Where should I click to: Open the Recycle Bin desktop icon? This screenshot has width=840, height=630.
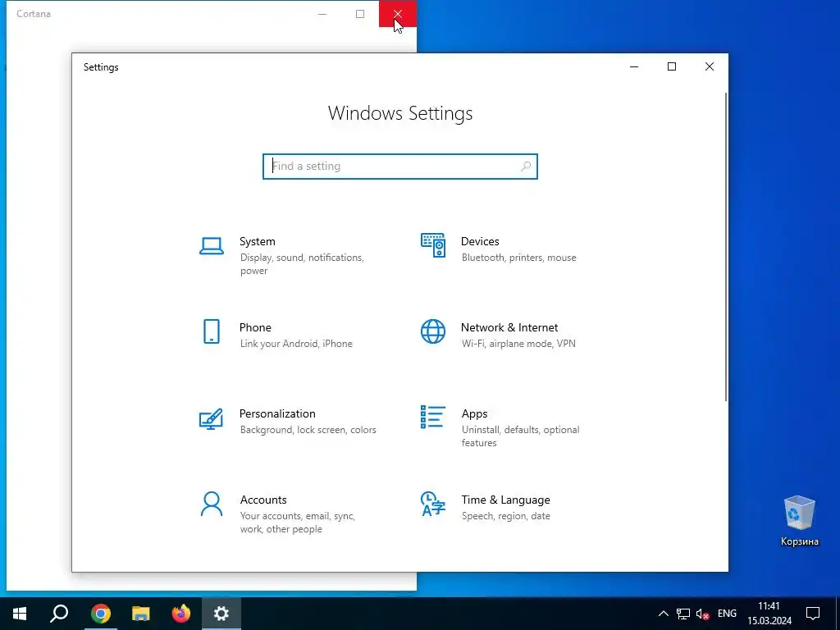coord(799,521)
